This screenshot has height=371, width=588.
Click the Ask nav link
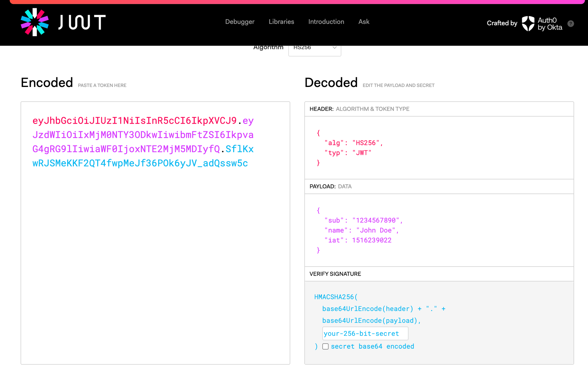pyautogui.click(x=364, y=22)
